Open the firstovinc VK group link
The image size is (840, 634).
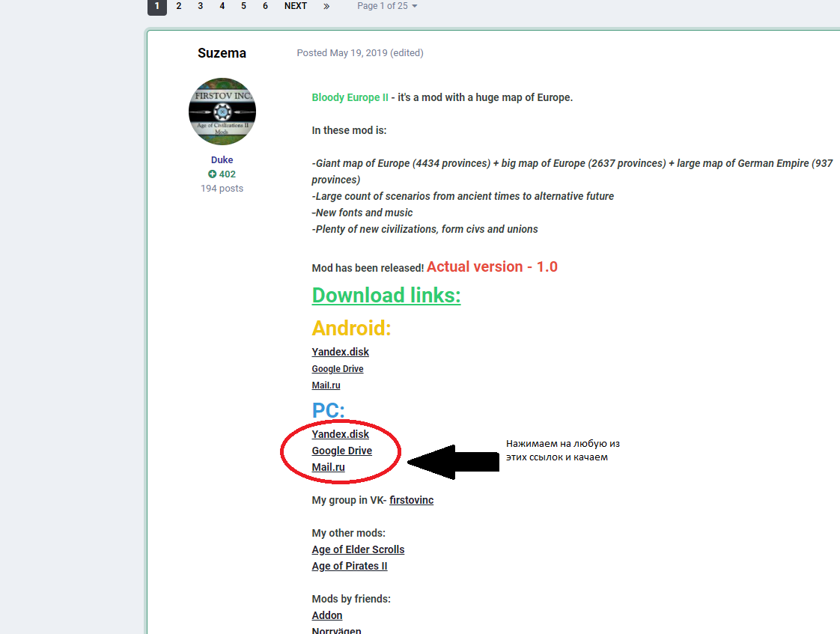tap(412, 500)
